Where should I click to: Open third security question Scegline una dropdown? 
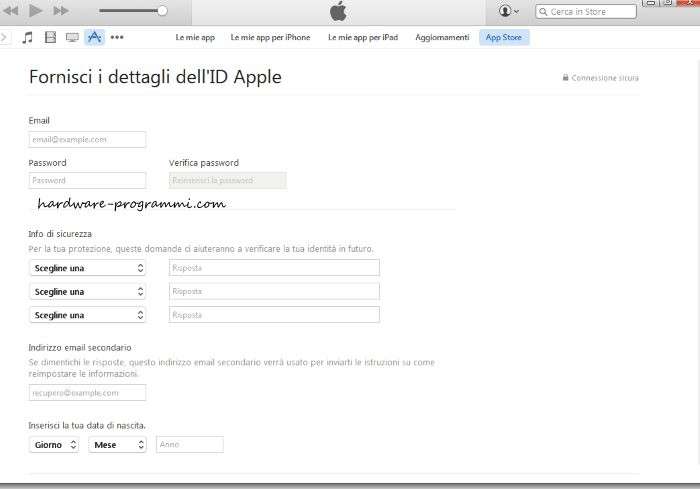[88, 315]
